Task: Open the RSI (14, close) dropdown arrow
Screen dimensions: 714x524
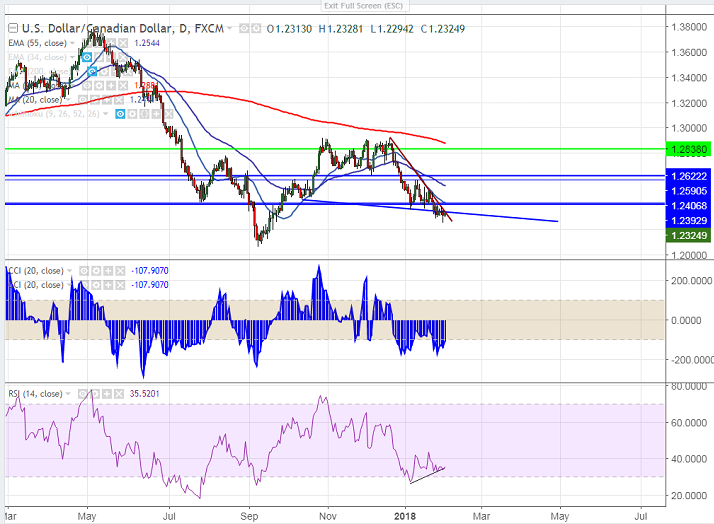Action: click(x=68, y=394)
